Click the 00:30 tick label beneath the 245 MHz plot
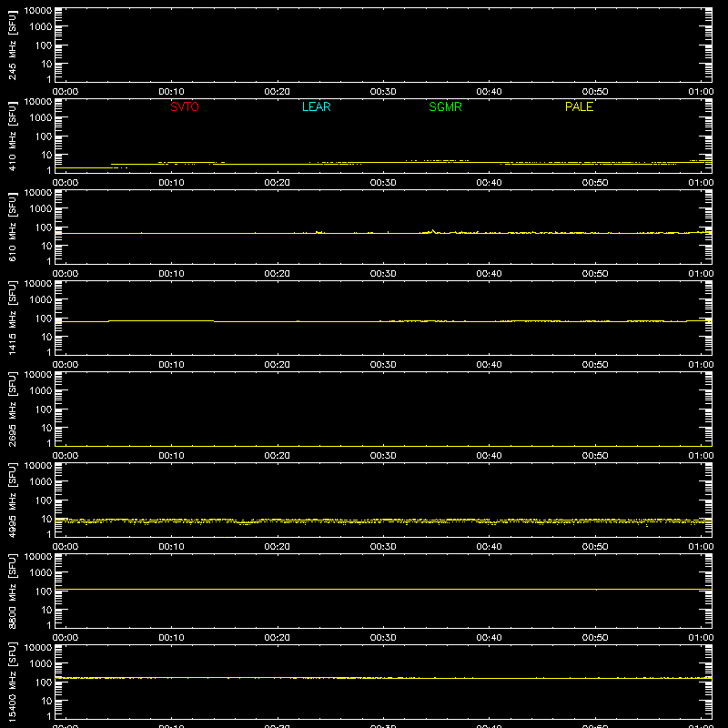This screenshot has width=728, height=728. pos(383,92)
